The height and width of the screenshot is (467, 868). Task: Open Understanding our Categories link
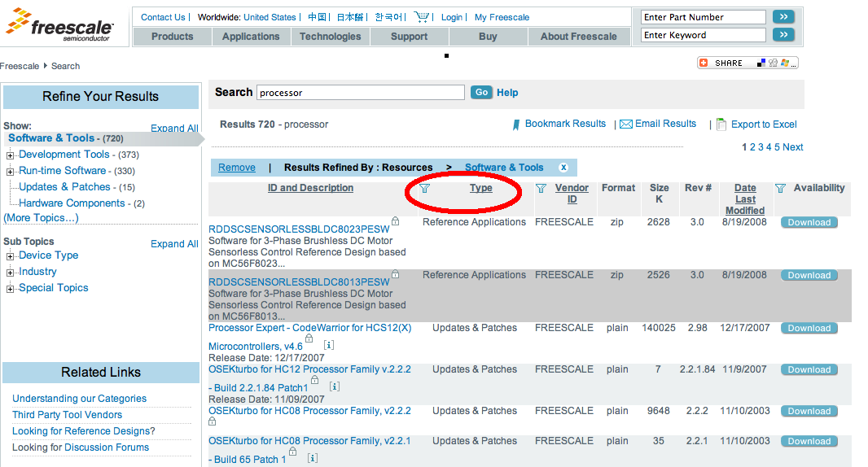79,399
